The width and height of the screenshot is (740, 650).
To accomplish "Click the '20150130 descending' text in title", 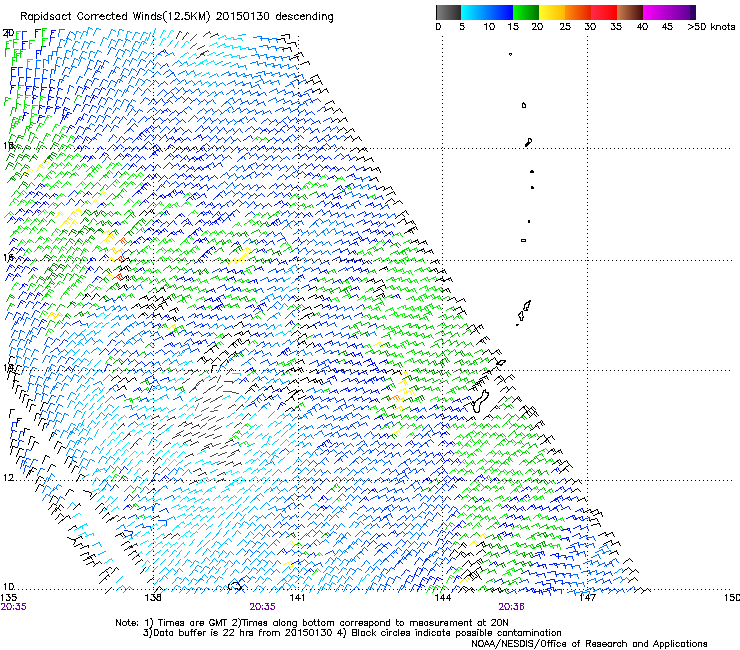I will [274, 17].
